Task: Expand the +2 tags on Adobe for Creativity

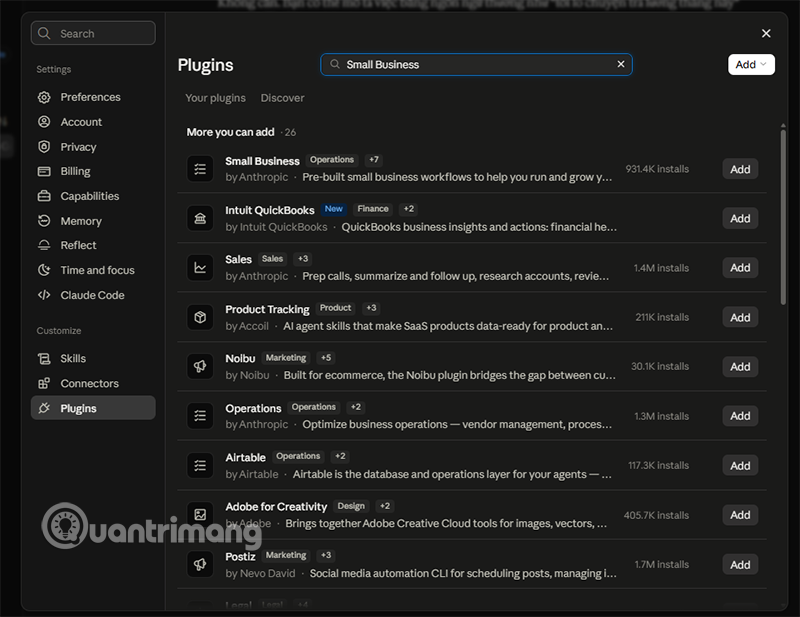Action: (385, 506)
